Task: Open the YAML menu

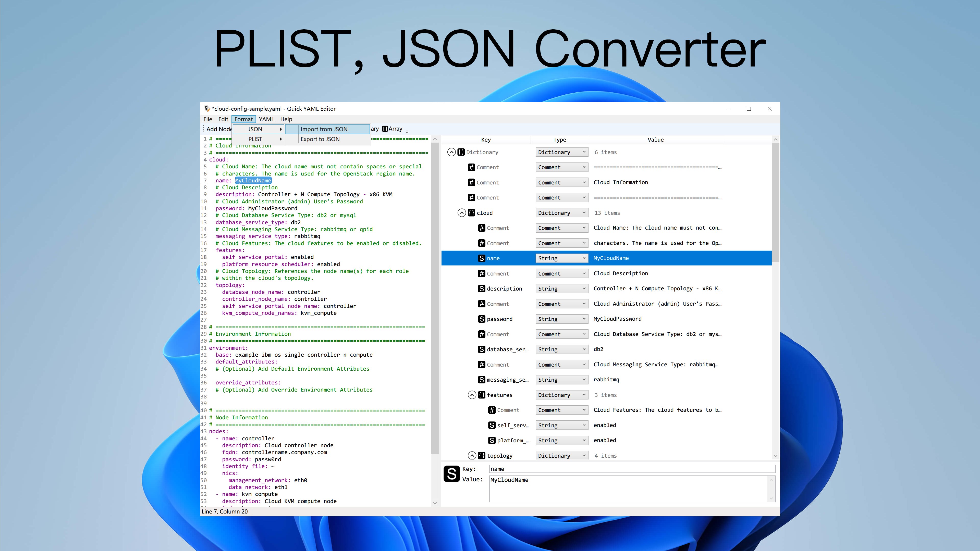Action: click(x=266, y=119)
